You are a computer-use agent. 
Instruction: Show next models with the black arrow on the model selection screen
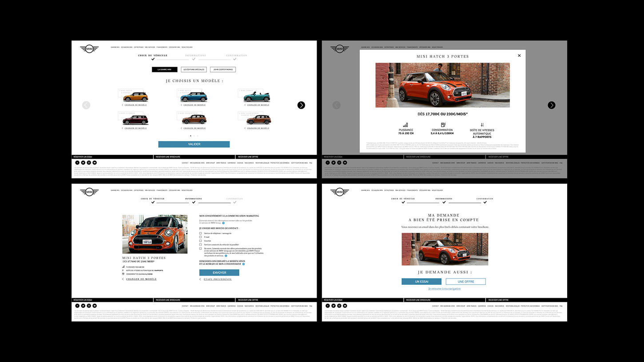click(301, 105)
